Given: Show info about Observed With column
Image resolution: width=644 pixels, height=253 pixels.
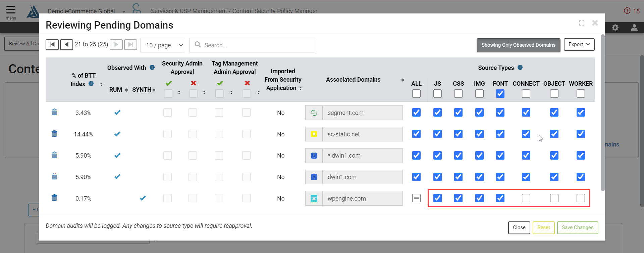Looking at the screenshot, I should point(152,68).
